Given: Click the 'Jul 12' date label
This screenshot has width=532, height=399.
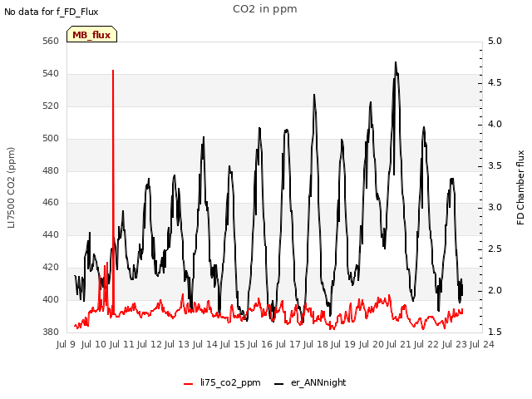Looking at the screenshot, I should (x=150, y=344).
